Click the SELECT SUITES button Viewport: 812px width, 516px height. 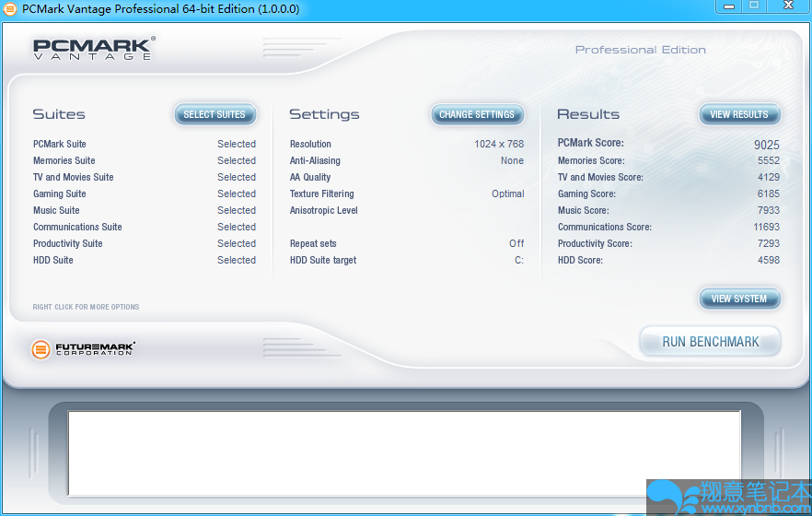pyautogui.click(x=215, y=114)
